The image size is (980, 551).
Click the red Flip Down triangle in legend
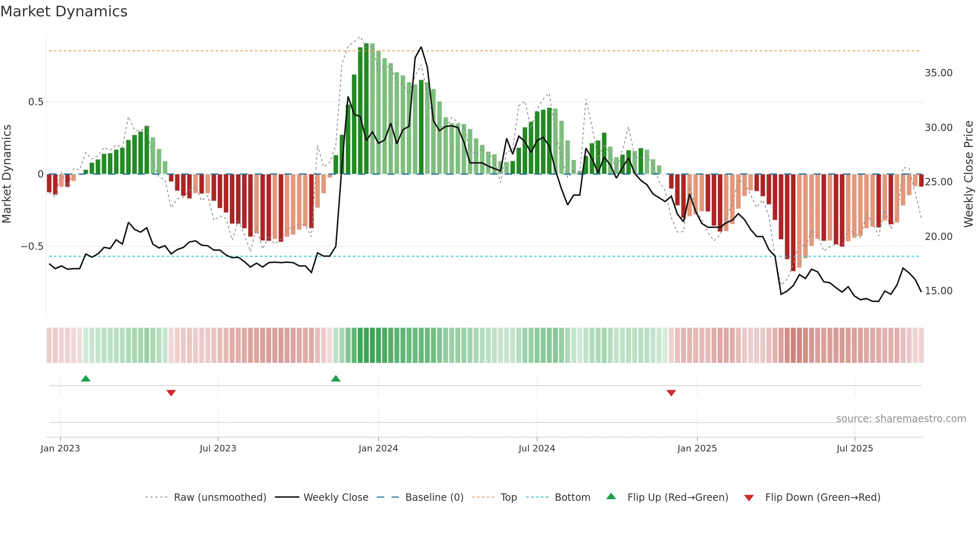pos(749,498)
